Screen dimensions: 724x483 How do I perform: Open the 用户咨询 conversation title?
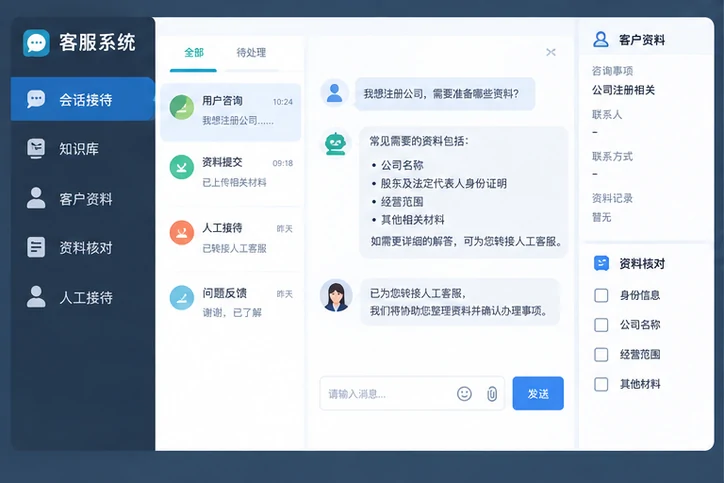point(222,101)
